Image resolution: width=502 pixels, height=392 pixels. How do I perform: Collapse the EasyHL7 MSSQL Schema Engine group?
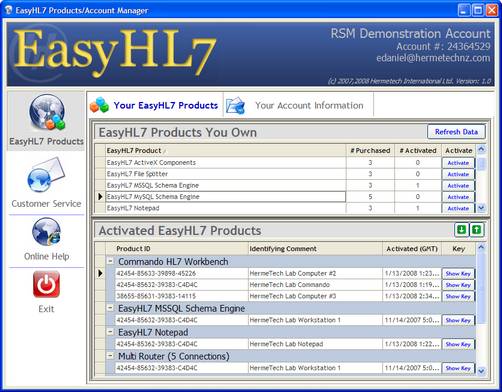pyautogui.click(x=110, y=308)
